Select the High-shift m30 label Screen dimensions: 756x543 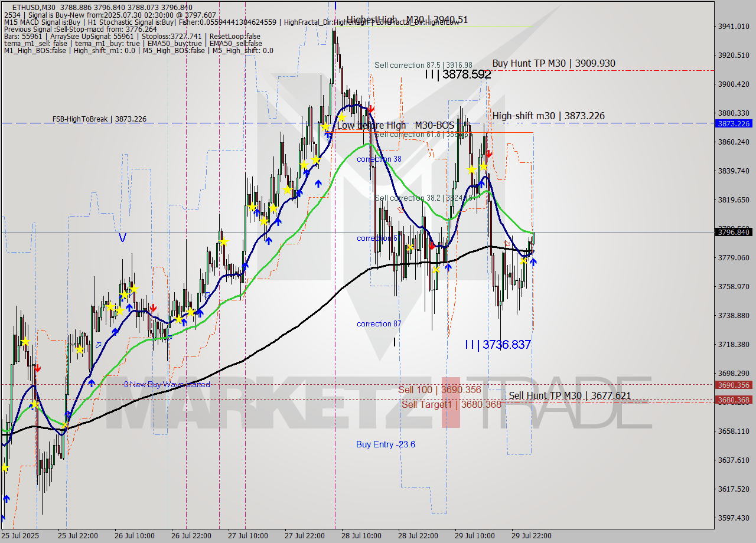(548, 116)
